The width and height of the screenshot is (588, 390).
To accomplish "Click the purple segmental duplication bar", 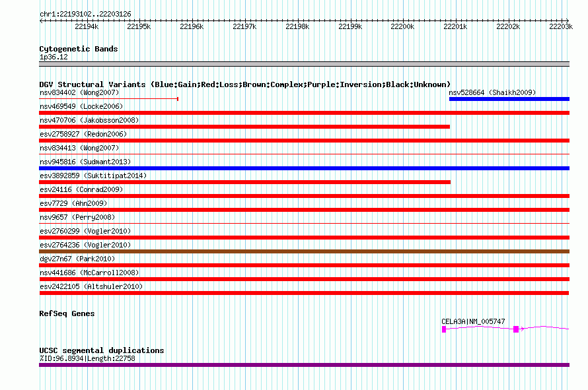I will pyautogui.click(x=304, y=365).
